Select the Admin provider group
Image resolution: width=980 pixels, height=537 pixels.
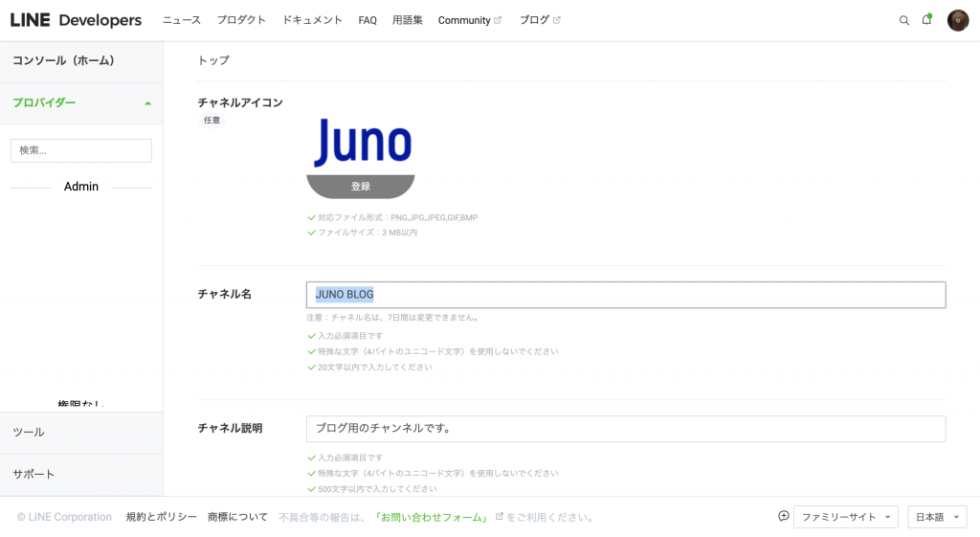(x=81, y=187)
